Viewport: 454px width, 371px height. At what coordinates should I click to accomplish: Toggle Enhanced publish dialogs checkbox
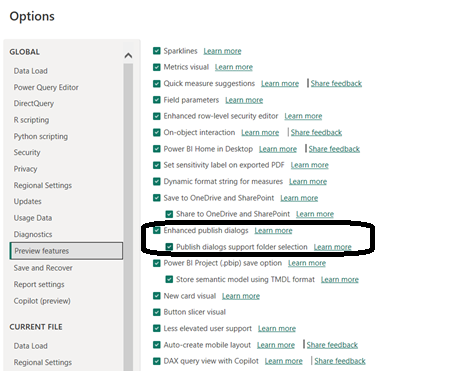[157, 230]
